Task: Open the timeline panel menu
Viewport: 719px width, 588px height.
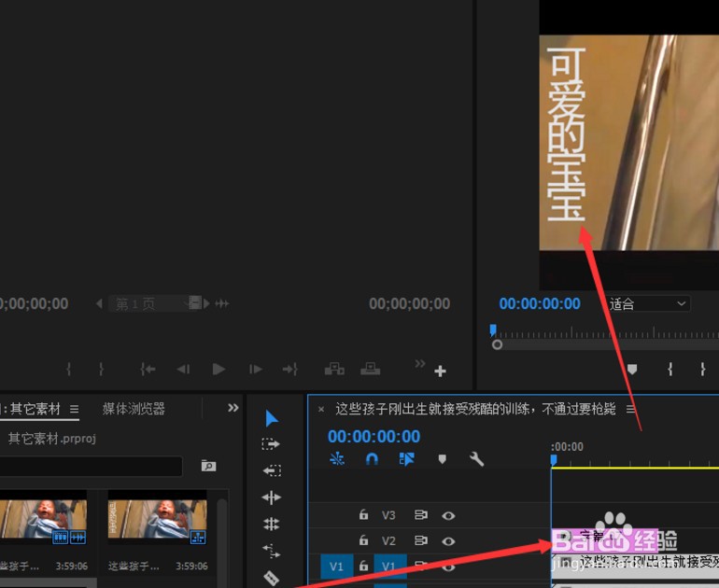Action: (631, 409)
